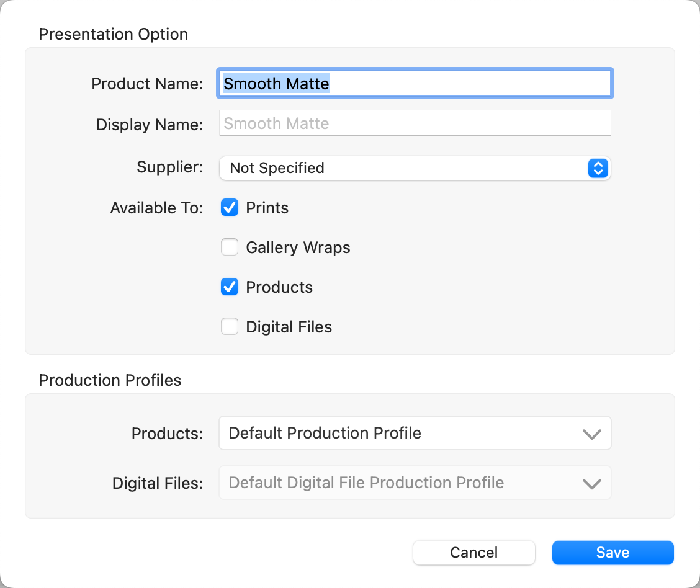
Task: Click the 'Production Profiles' section heading
Action: click(x=110, y=380)
